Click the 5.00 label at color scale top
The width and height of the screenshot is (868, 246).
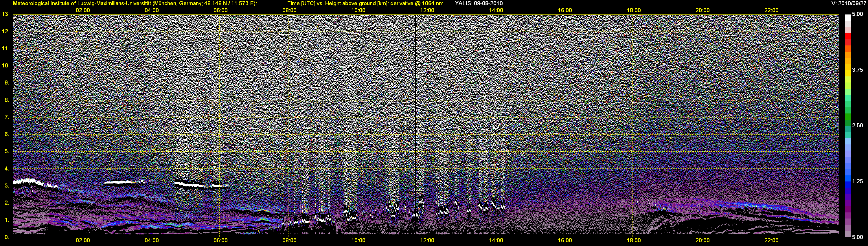pyautogui.click(x=858, y=14)
